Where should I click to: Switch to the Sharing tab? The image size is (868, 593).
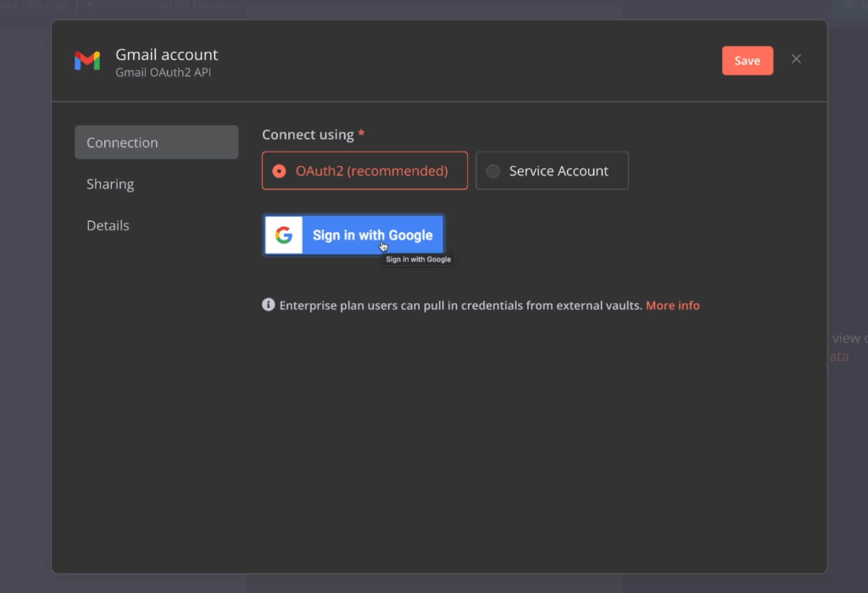tap(110, 184)
